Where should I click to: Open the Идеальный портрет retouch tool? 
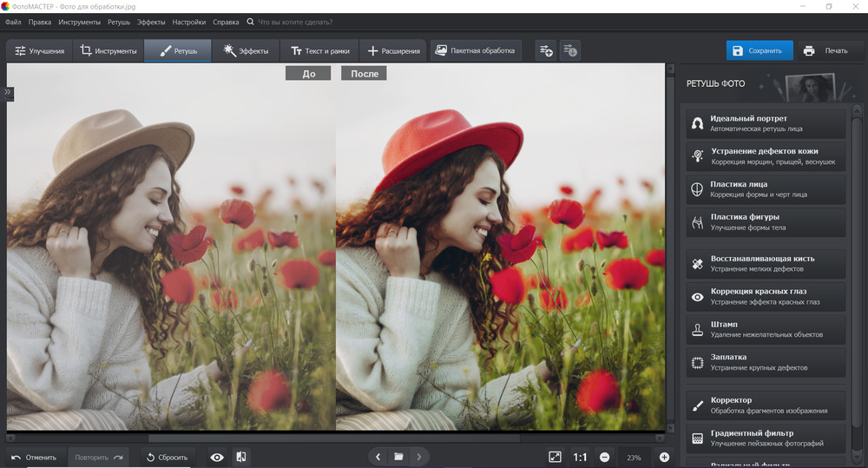point(765,123)
